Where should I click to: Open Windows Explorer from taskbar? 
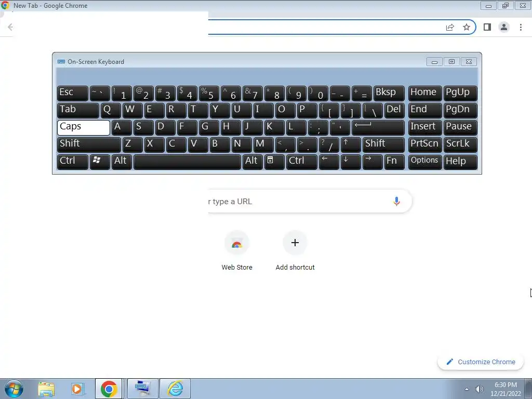point(46,389)
